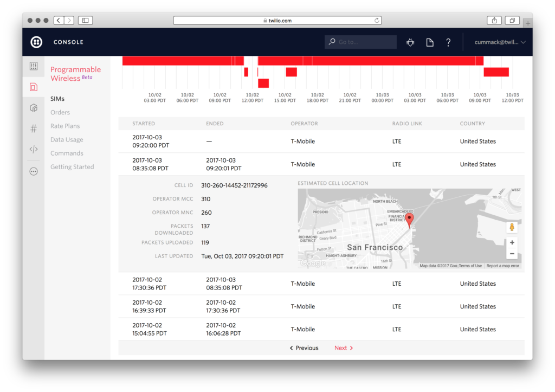
Task: Go to the Next page of sessions
Action: click(344, 348)
